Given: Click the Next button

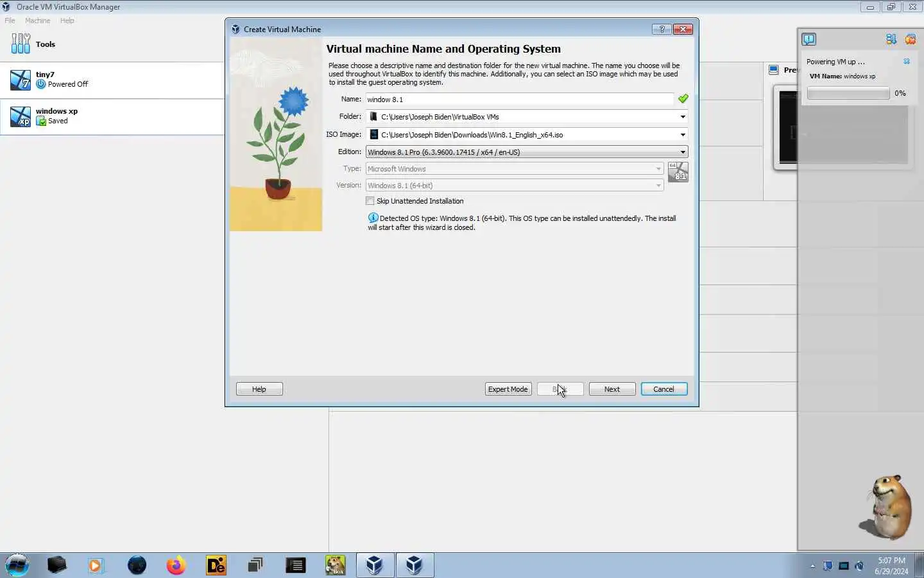Looking at the screenshot, I should point(612,389).
